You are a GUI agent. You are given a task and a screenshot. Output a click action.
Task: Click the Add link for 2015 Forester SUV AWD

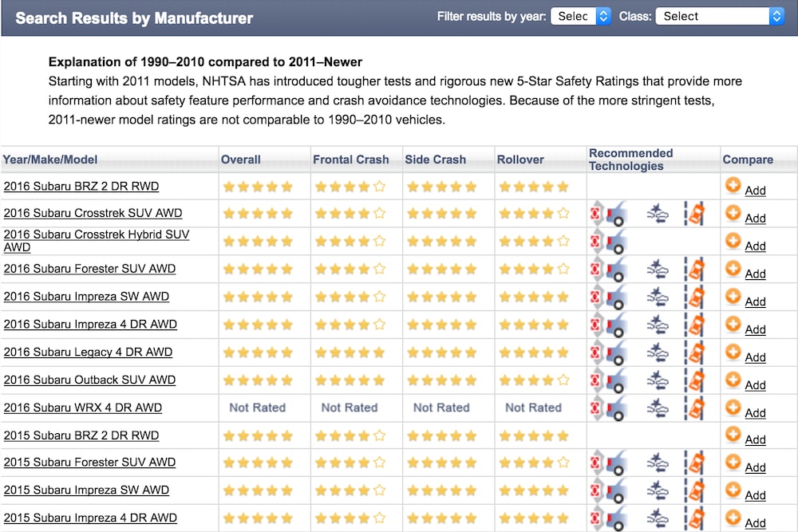point(755,467)
